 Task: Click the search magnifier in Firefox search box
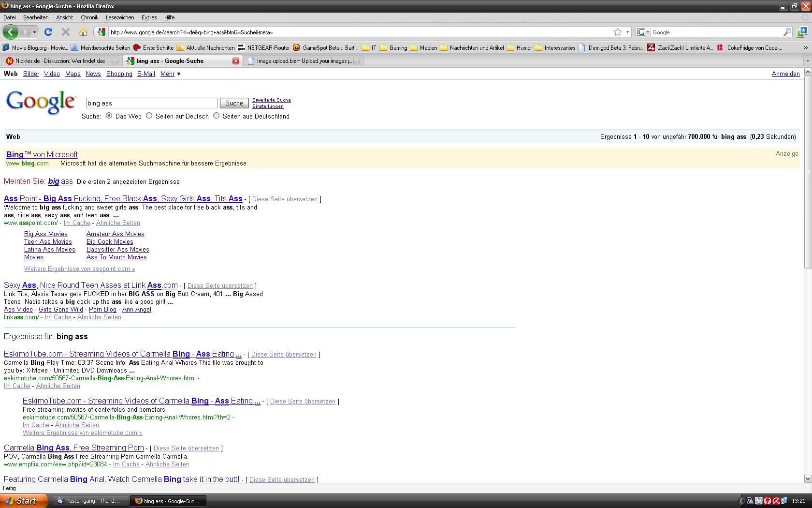tap(787, 32)
